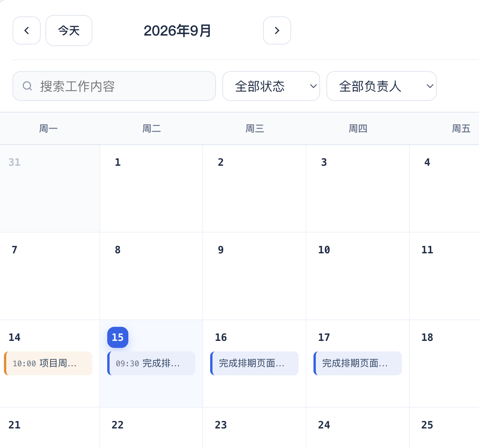Select date 3 in the calendar

click(x=324, y=162)
